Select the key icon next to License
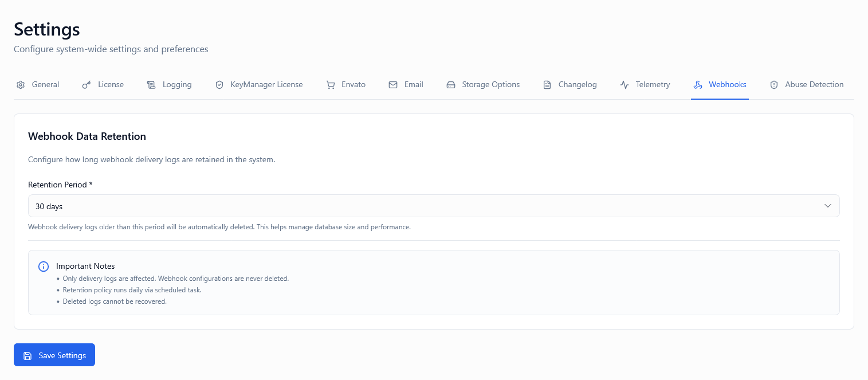Image resolution: width=868 pixels, height=380 pixels. 86,84
